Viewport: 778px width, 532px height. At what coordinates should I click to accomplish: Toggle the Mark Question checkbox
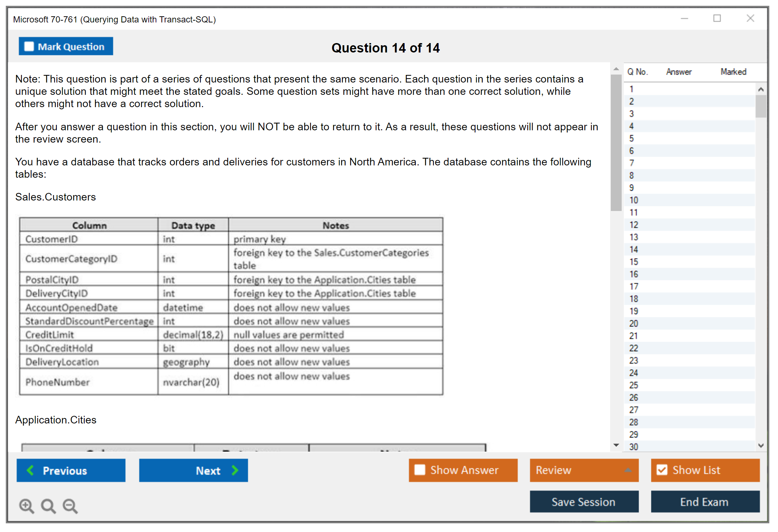pyautogui.click(x=29, y=47)
